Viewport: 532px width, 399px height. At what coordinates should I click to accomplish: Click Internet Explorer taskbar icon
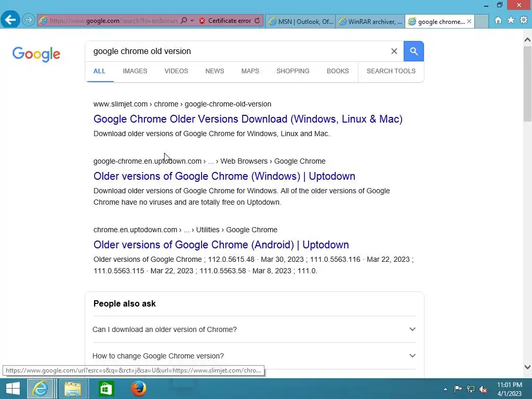(41, 389)
